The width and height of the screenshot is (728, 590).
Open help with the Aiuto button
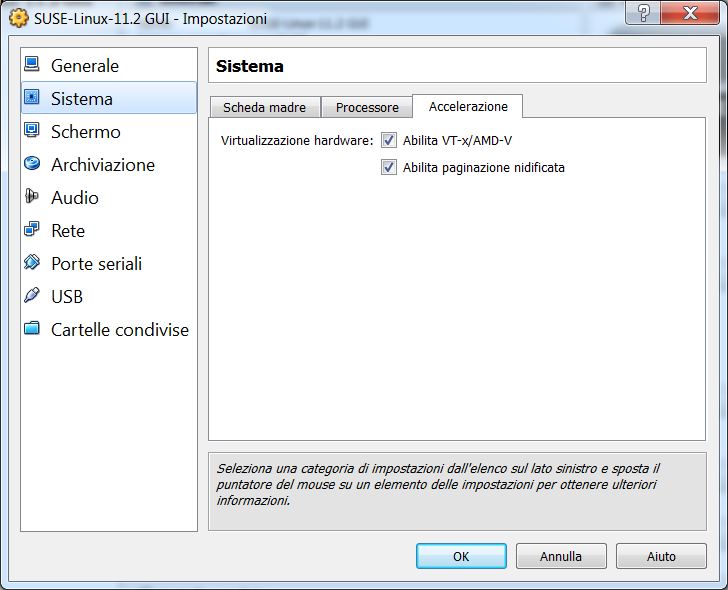click(661, 557)
